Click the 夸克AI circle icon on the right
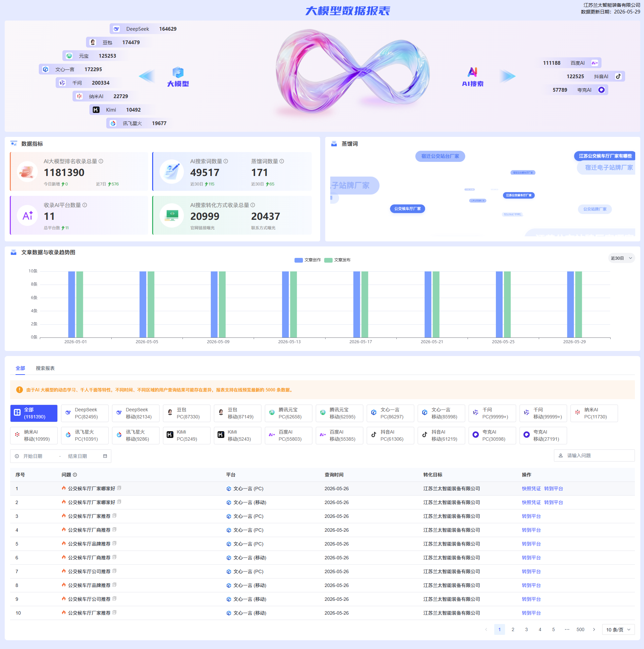 click(x=601, y=90)
